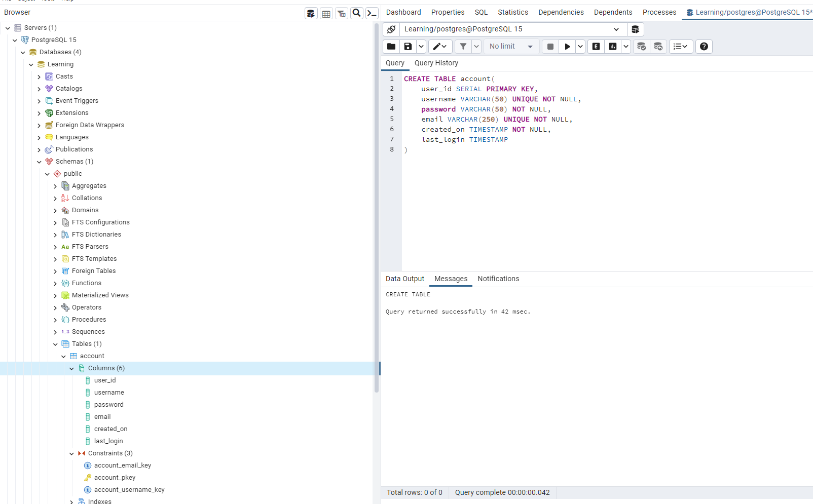Click the View Data grid icon in Browser

[326, 14]
